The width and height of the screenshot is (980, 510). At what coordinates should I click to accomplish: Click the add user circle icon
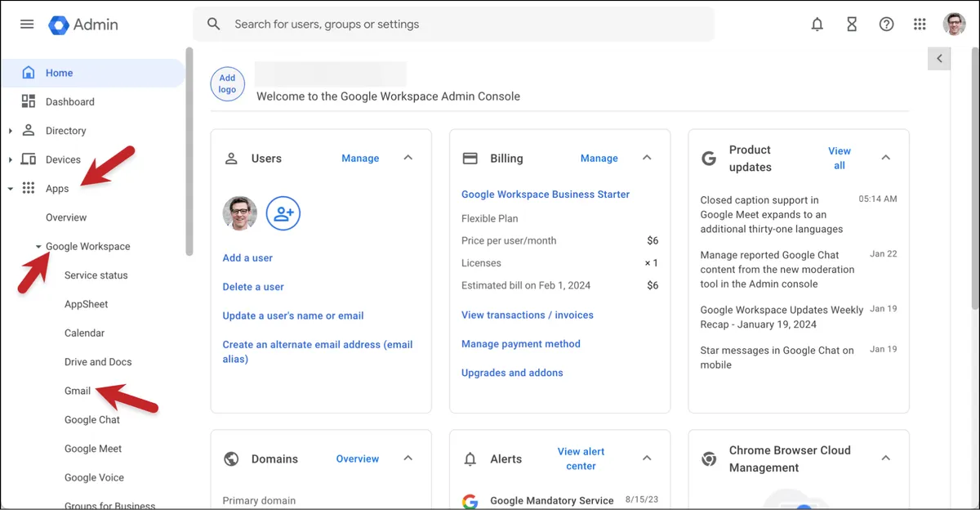[283, 214]
